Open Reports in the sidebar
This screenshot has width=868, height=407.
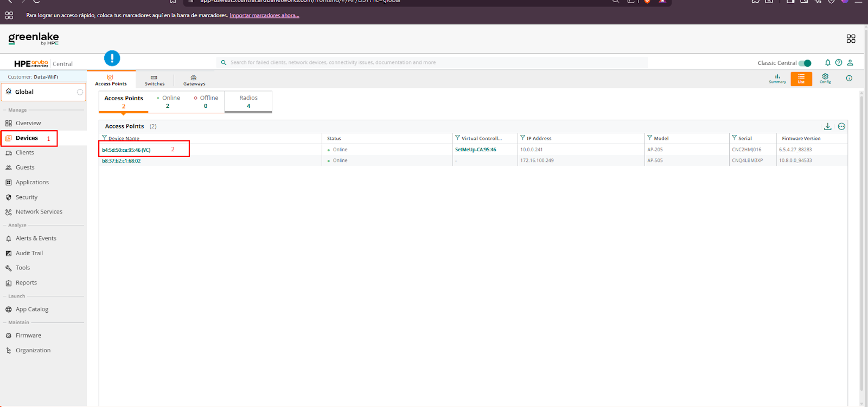point(26,283)
